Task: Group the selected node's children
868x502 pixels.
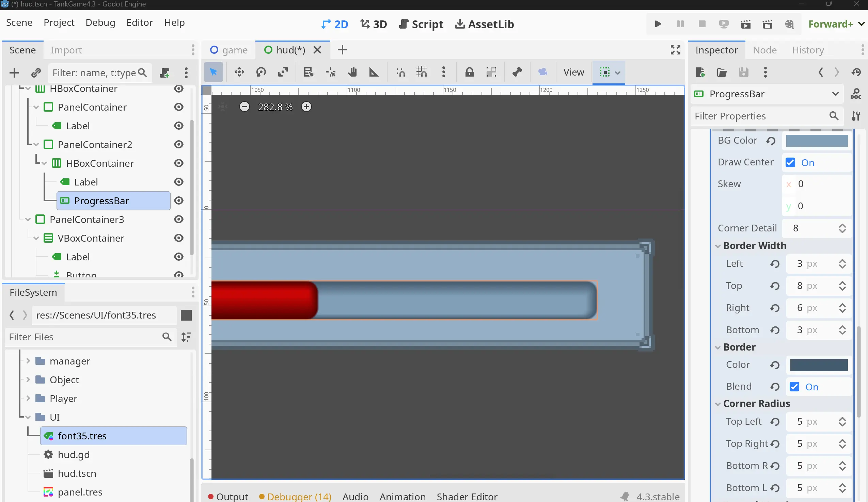Action: point(491,72)
